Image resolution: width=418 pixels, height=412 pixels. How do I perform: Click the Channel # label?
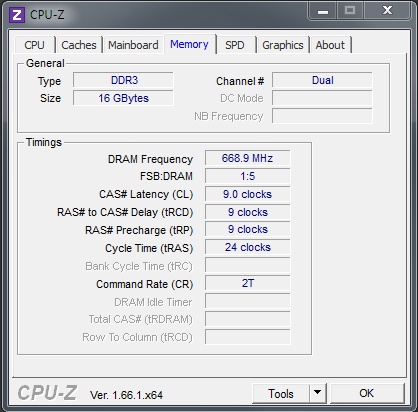[x=240, y=81]
